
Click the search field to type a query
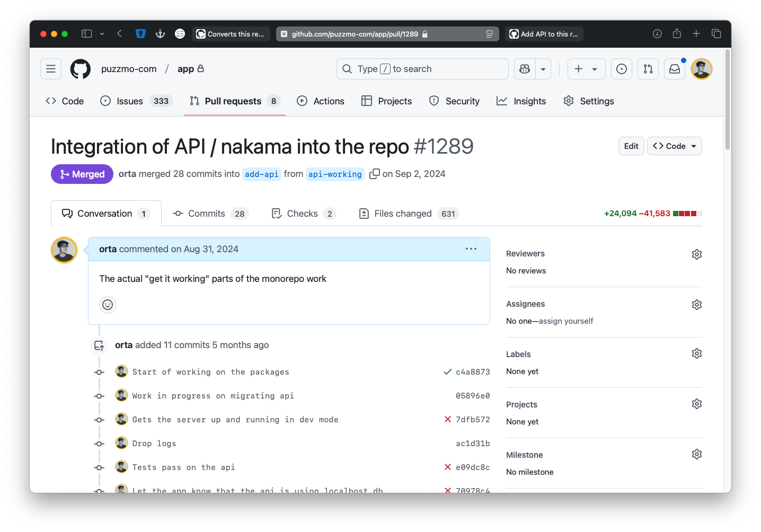click(x=421, y=68)
